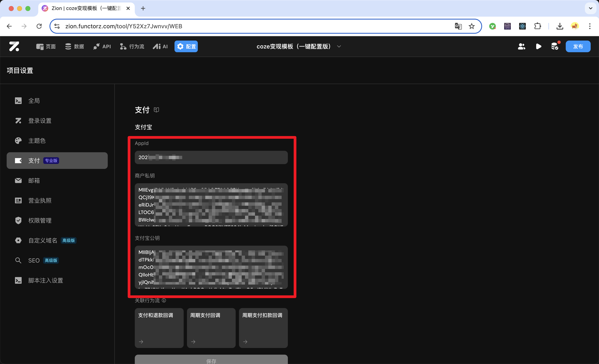Select the 支付 专业版 sidebar item
Image resolution: width=599 pixels, height=364 pixels.
point(57,161)
